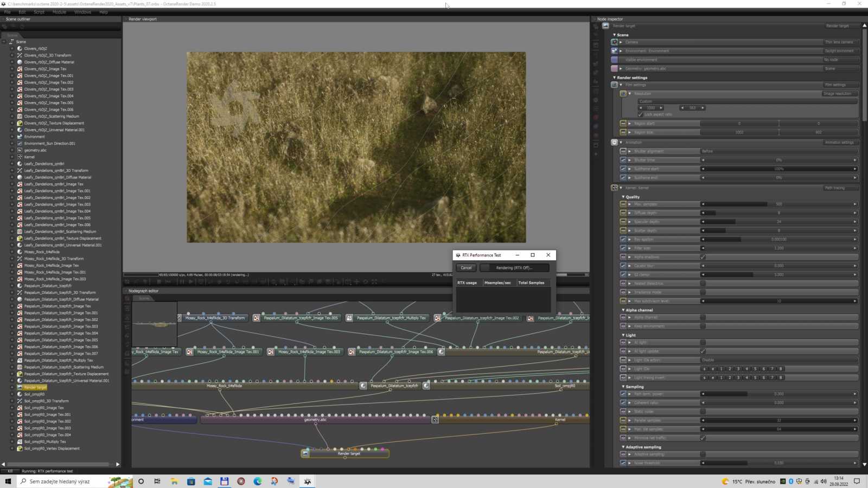Toggle the Alpha shadows checkbox
Screen dimensions: 868x488
coord(703,257)
